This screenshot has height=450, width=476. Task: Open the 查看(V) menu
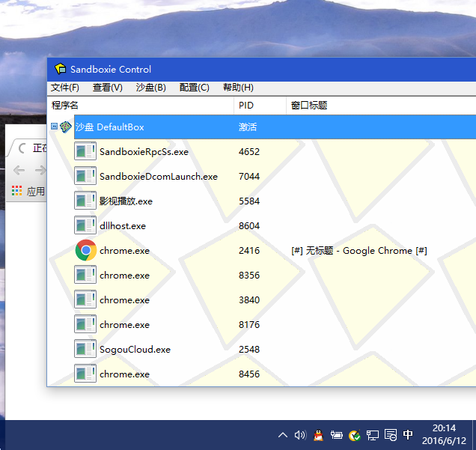pos(108,88)
